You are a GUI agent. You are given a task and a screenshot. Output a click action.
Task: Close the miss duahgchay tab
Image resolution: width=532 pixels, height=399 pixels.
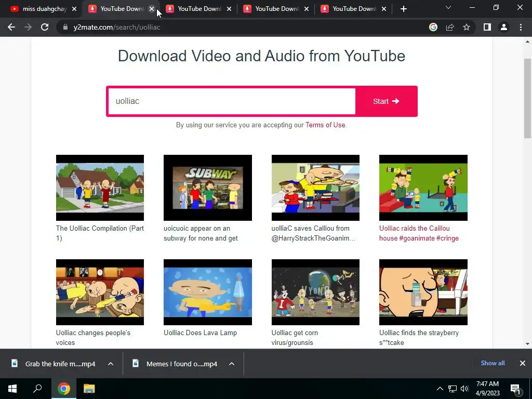74,9
